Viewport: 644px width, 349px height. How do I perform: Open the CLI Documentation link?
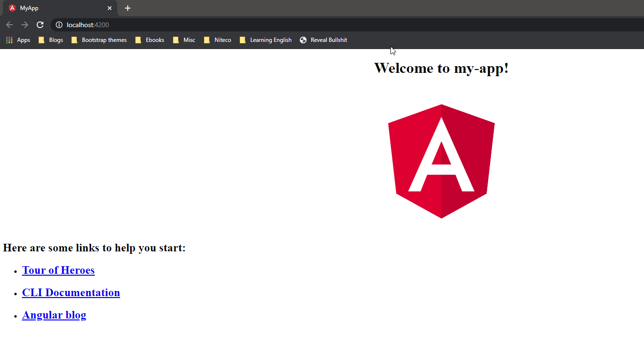(71, 292)
